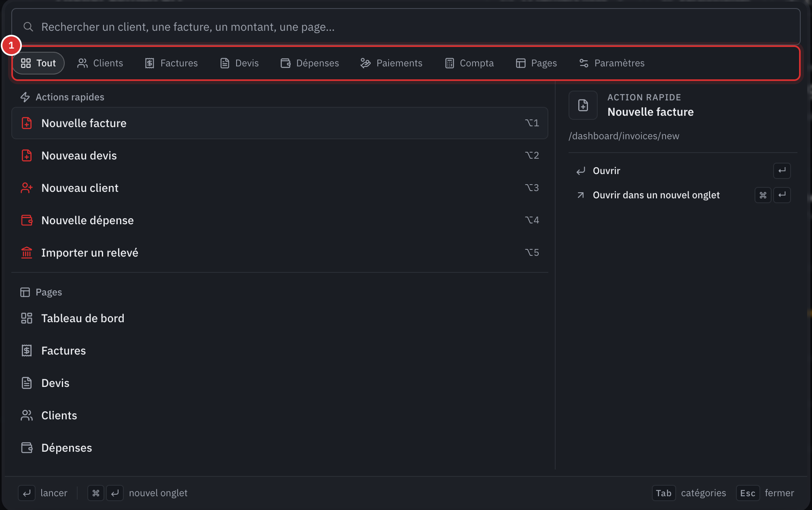Open the Dépenses page entry

pyautogui.click(x=280, y=448)
